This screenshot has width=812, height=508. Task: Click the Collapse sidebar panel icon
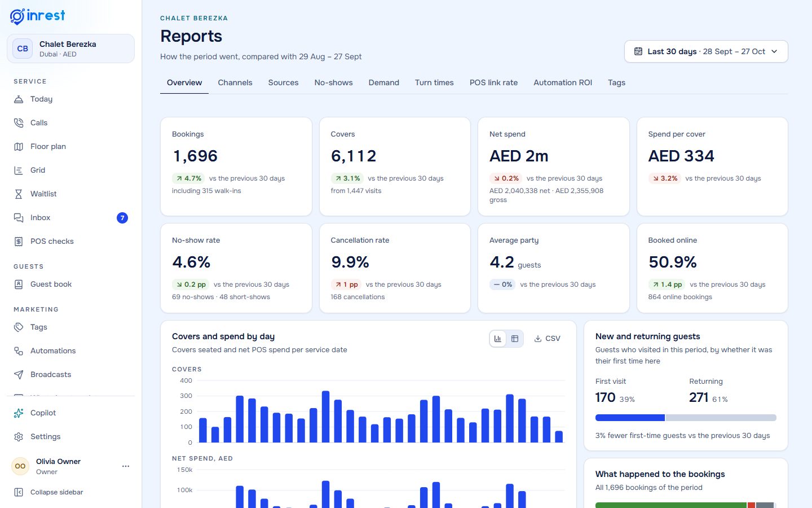(x=19, y=492)
